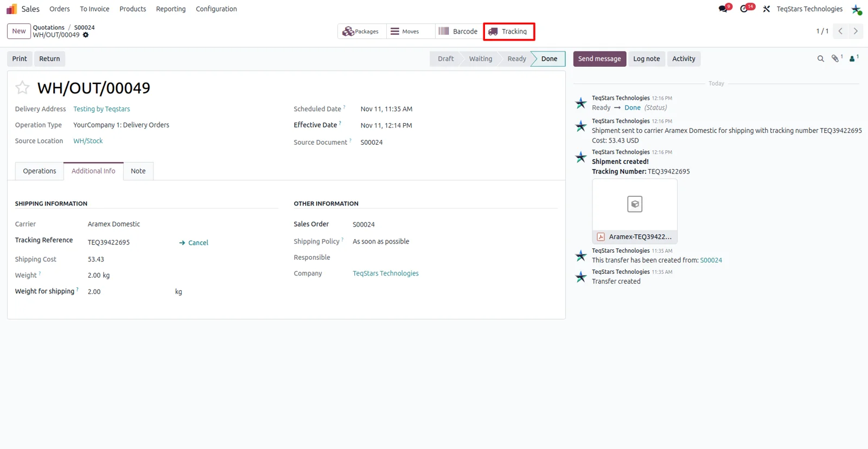Open the Products menu

click(x=133, y=9)
